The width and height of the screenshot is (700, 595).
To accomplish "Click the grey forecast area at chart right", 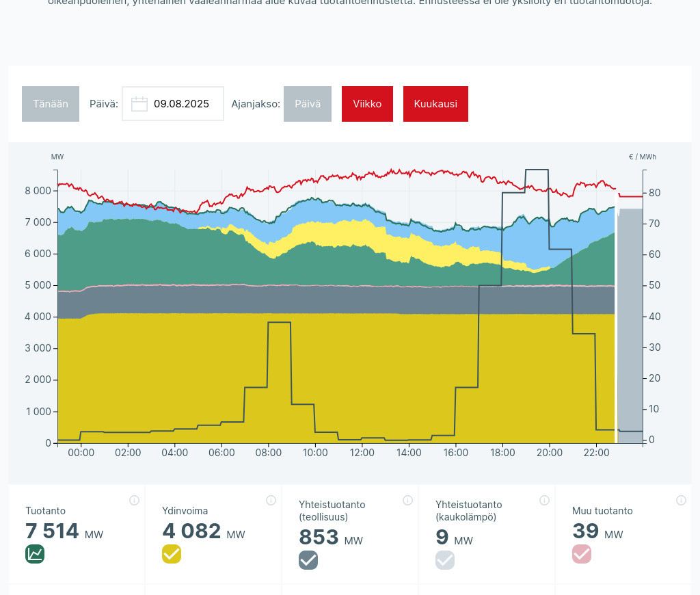I will point(630,328).
